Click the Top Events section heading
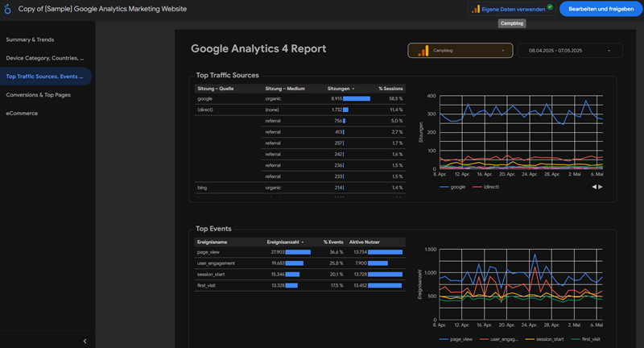 tap(213, 229)
